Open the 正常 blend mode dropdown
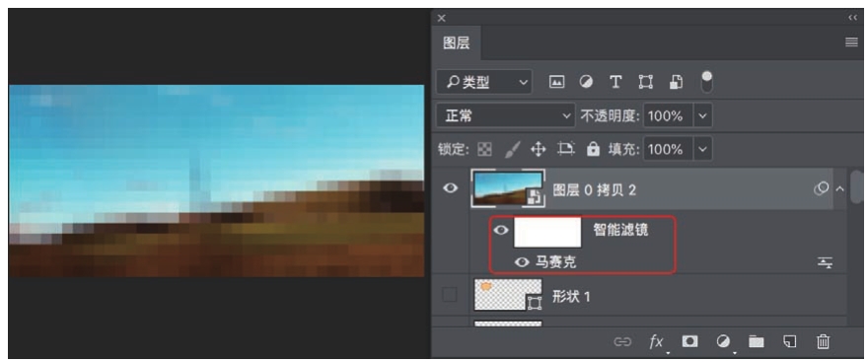The width and height of the screenshot is (868, 362). click(505, 115)
